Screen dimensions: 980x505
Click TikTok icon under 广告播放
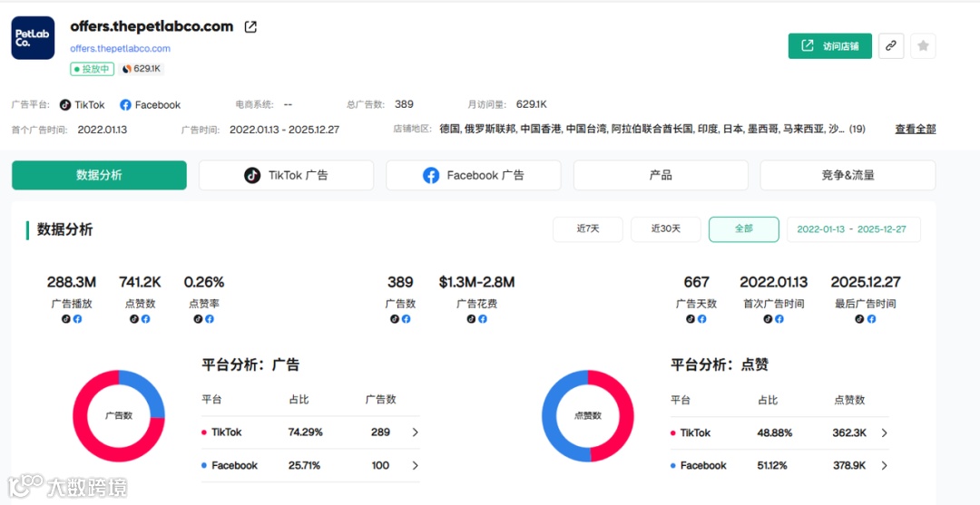(65, 319)
